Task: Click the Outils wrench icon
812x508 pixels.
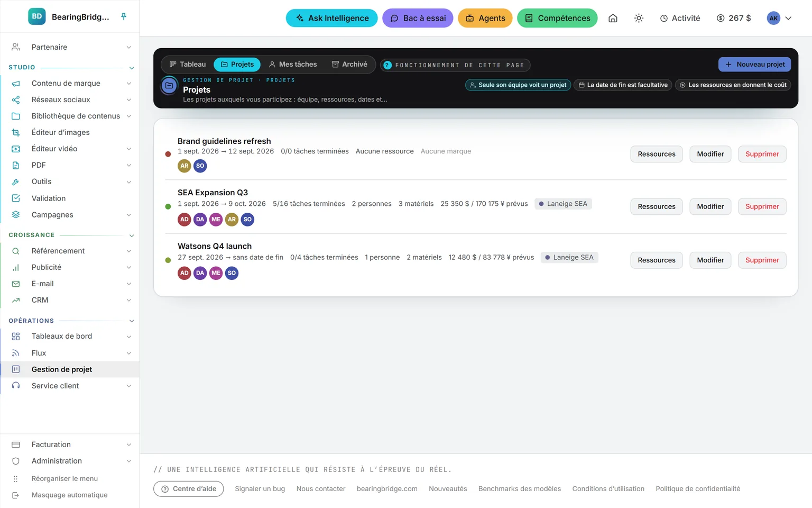Action: coord(16,182)
